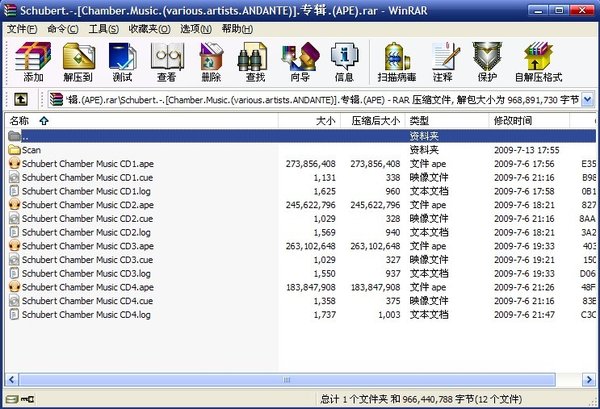Click the key icon in status bar
The height and width of the screenshot is (409, 600).
point(27,399)
